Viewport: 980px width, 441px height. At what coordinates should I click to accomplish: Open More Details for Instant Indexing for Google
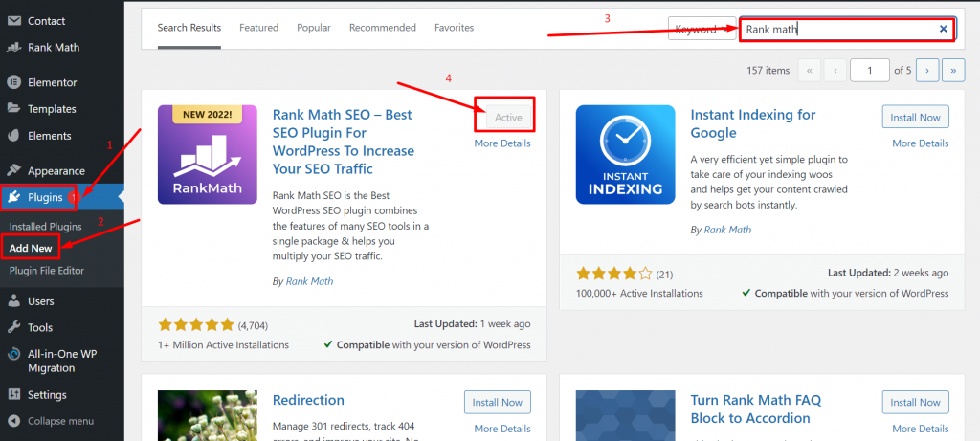coord(921,143)
